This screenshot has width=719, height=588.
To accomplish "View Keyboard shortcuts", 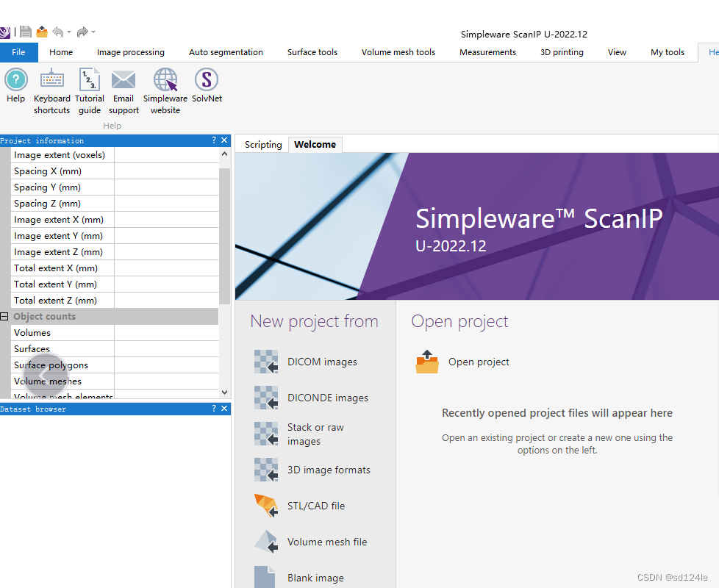I will [51, 88].
